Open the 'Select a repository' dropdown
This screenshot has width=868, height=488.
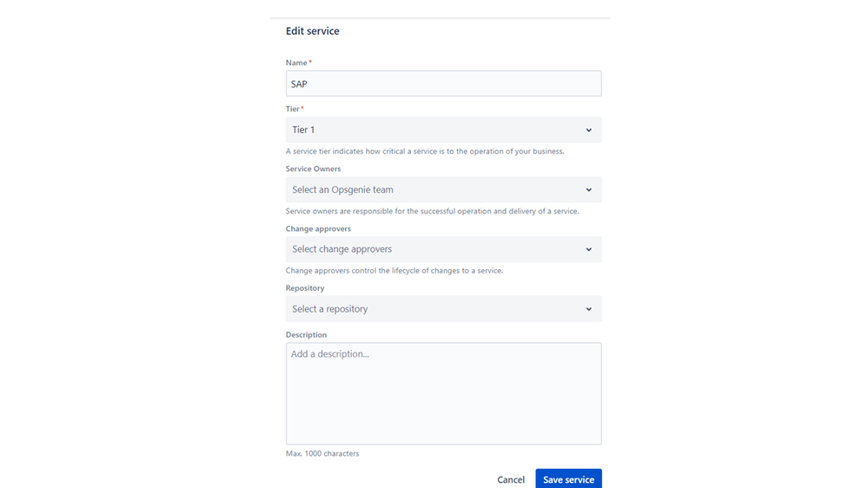(443, 309)
